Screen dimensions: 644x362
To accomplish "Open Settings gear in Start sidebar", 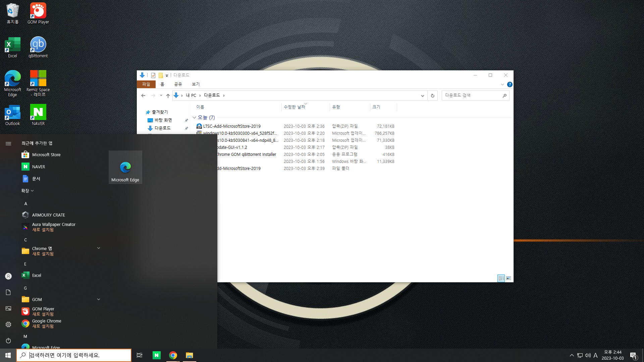I will pyautogui.click(x=8, y=324).
